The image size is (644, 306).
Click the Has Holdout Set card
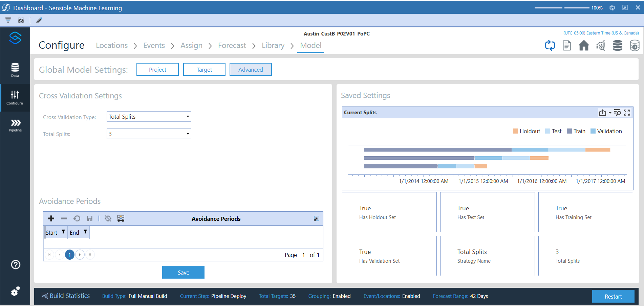pos(389,212)
